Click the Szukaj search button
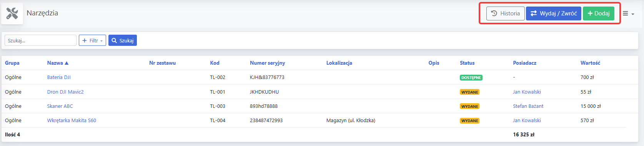The height and width of the screenshot is (146, 644). click(123, 40)
